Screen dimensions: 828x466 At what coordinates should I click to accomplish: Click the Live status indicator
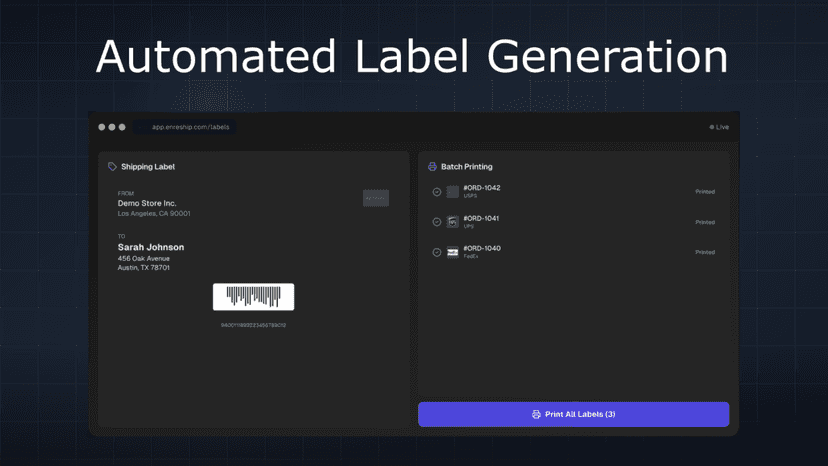tap(719, 127)
